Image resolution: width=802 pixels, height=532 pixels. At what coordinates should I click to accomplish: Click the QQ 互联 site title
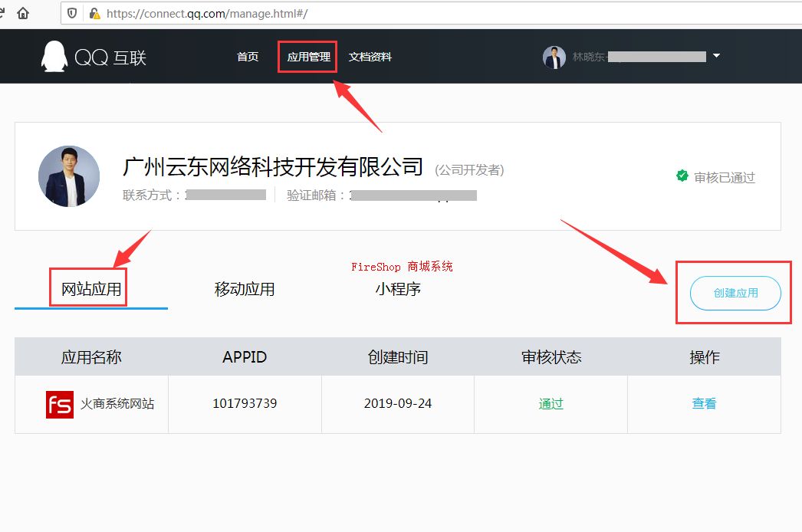pyautogui.click(x=110, y=57)
